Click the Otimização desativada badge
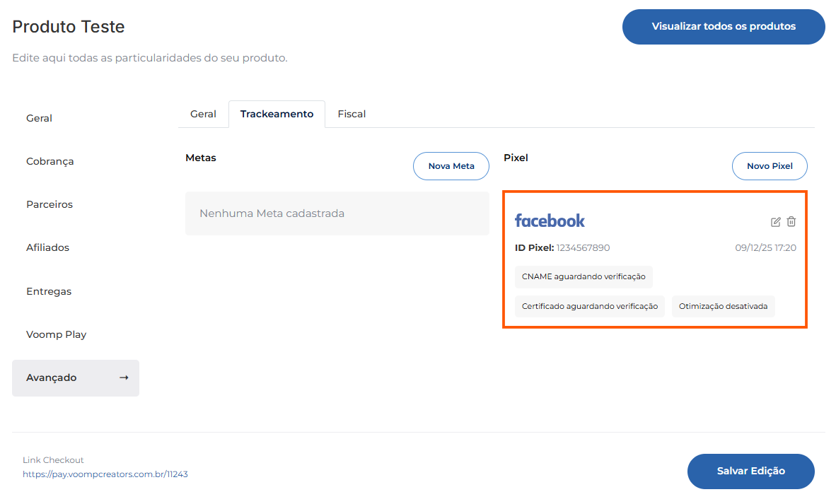836x504 pixels. pyautogui.click(x=723, y=306)
